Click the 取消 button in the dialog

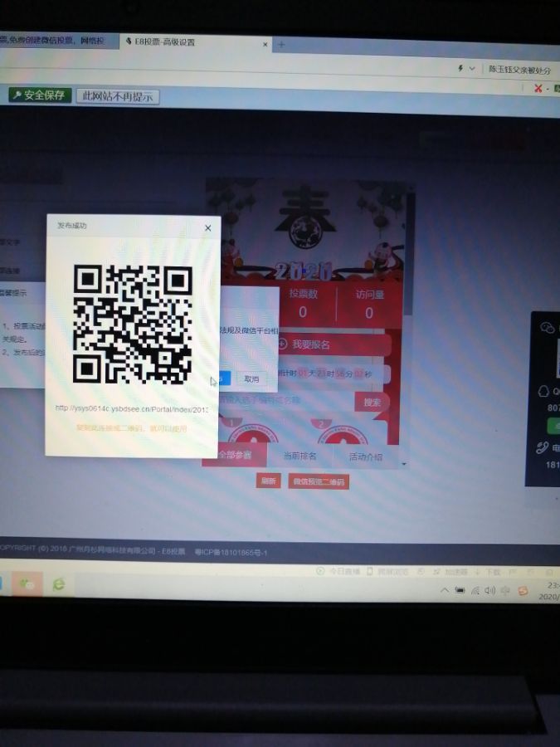[x=250, y=378]
